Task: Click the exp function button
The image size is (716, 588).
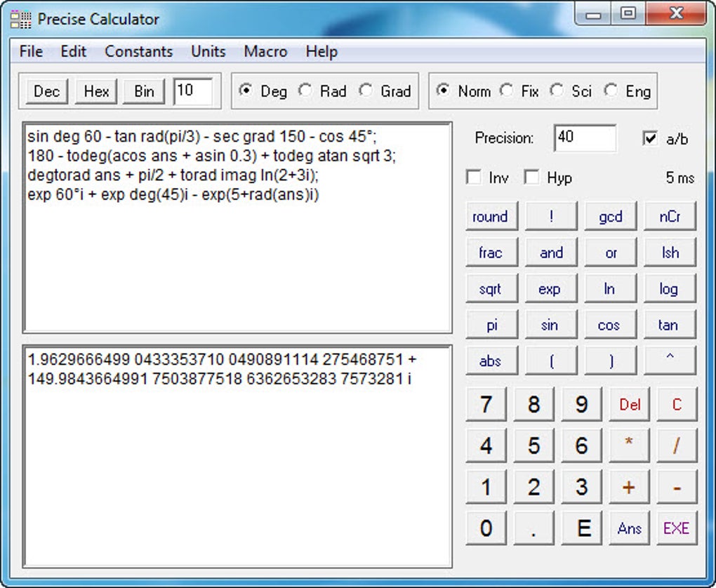Action: [551, 288]
